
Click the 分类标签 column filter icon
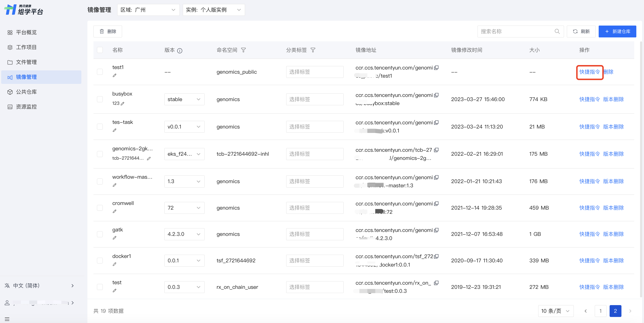coord(313,50)
